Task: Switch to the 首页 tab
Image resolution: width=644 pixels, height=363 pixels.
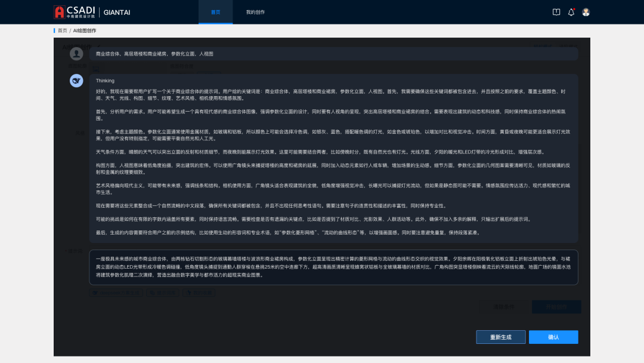Action: 216,12
